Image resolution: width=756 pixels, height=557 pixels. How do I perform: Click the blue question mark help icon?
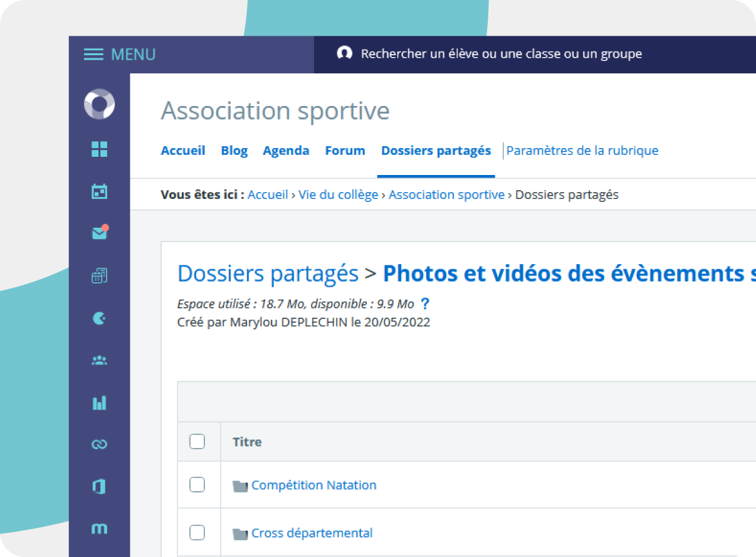[425, 304]
